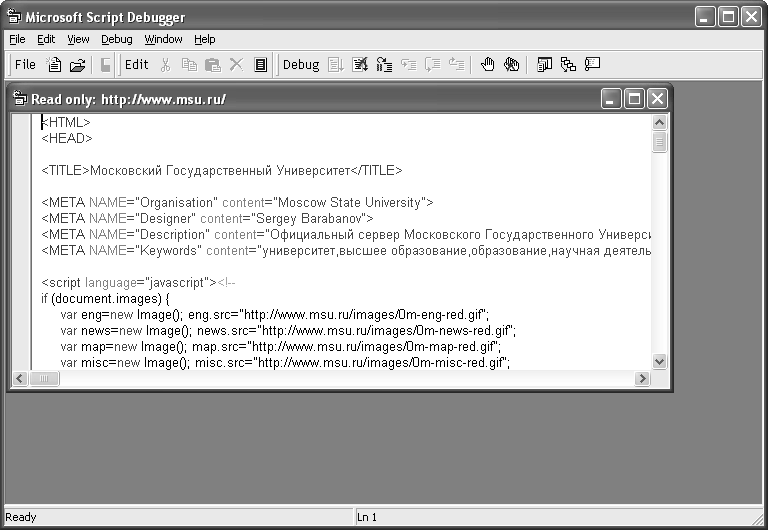The height and width of the screenshot is (530, 768).
Task: Click the Step Out icon
Action: click(456, 65)
